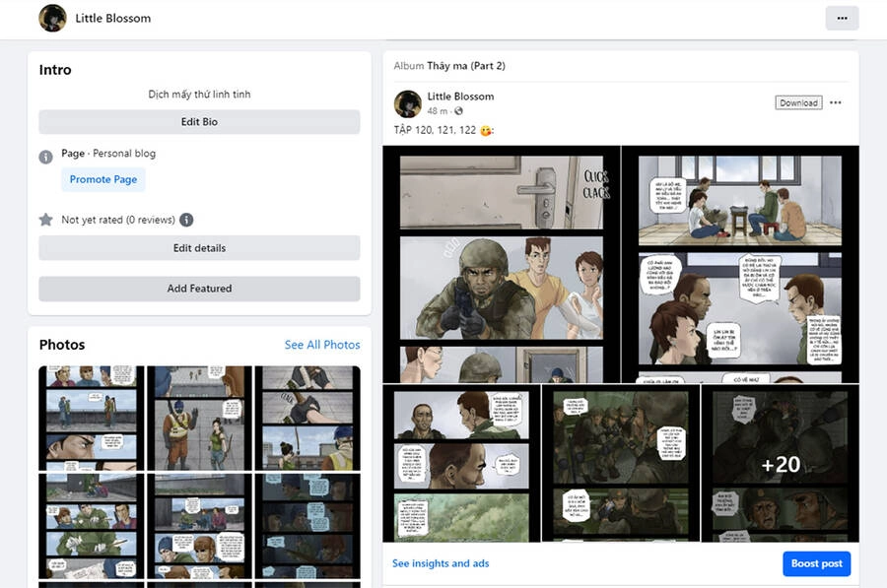Screen dimensions: 887x588
Task: Open the page header three-dot menu
Action: pos(841,18)
